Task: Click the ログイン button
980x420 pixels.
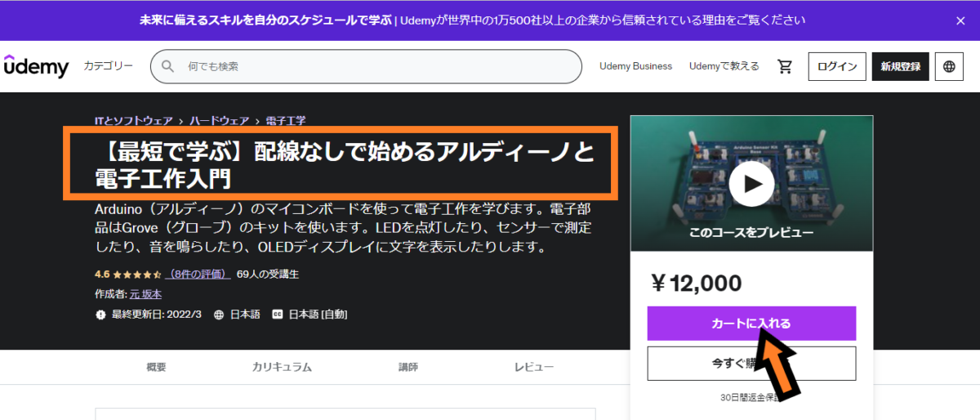Action: pyautogui.click(x=837, y=67)
